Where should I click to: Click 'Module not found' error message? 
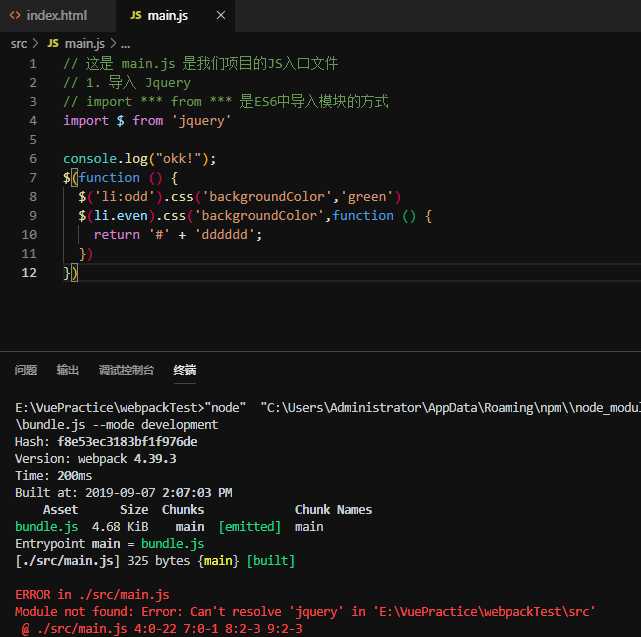pos(305,612)
